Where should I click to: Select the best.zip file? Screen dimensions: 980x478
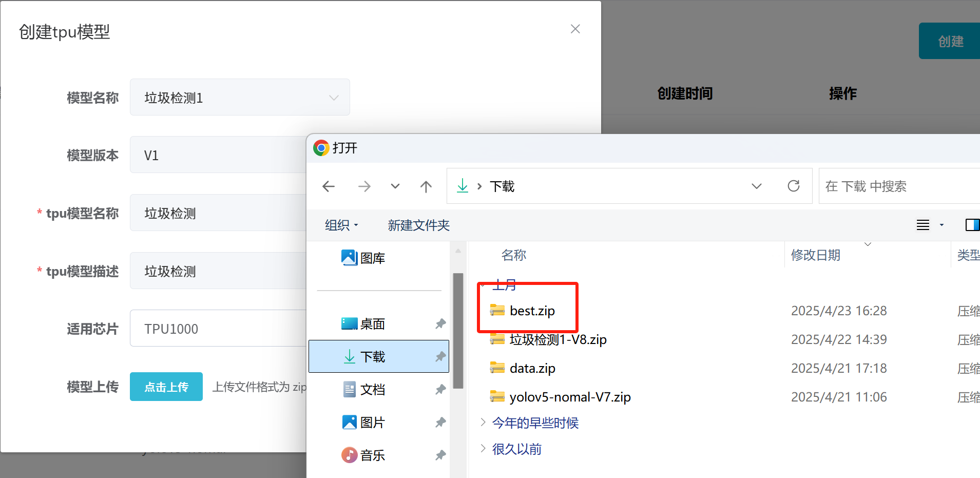[532, 311]
